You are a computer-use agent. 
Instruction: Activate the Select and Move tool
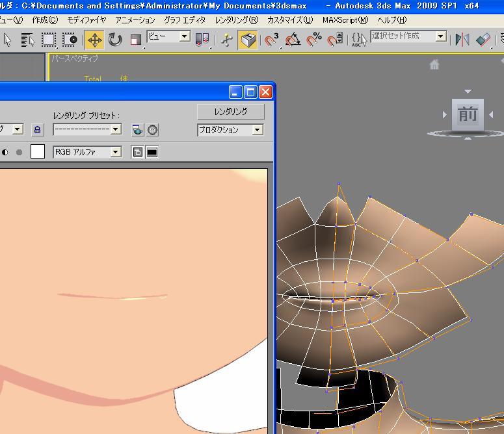click(94, 40)
